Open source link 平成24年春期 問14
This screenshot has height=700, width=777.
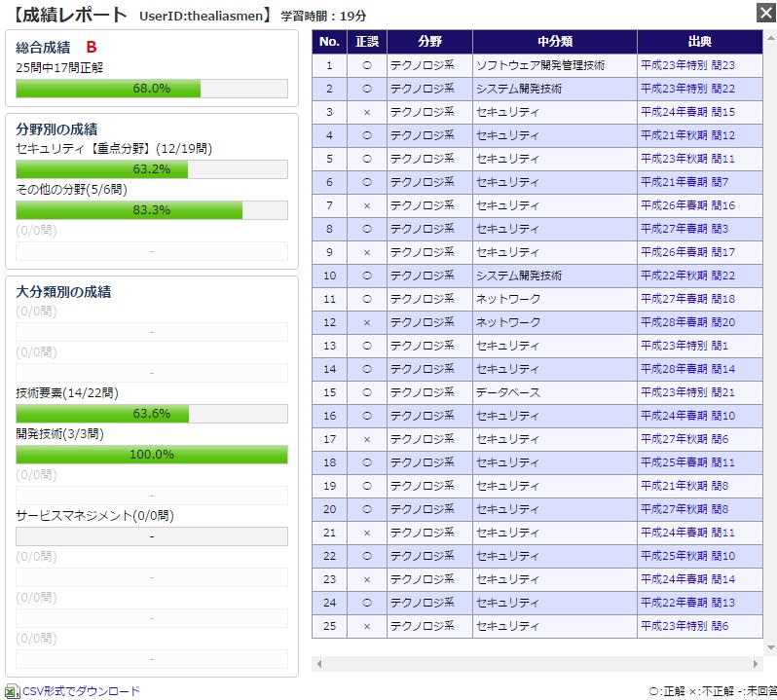(687, 579)
